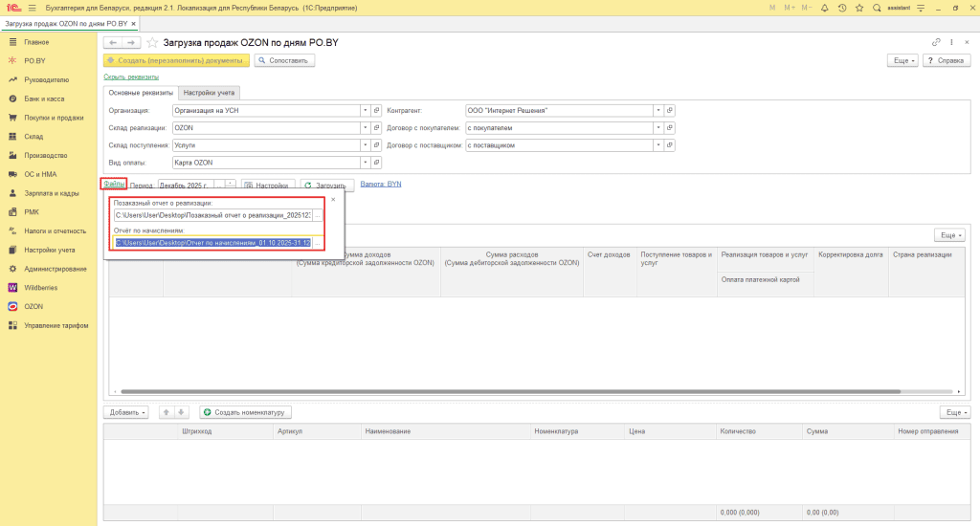980x526 pixels.
Task: Click Создать номенклатуру button
Action: tap(245, 412)
